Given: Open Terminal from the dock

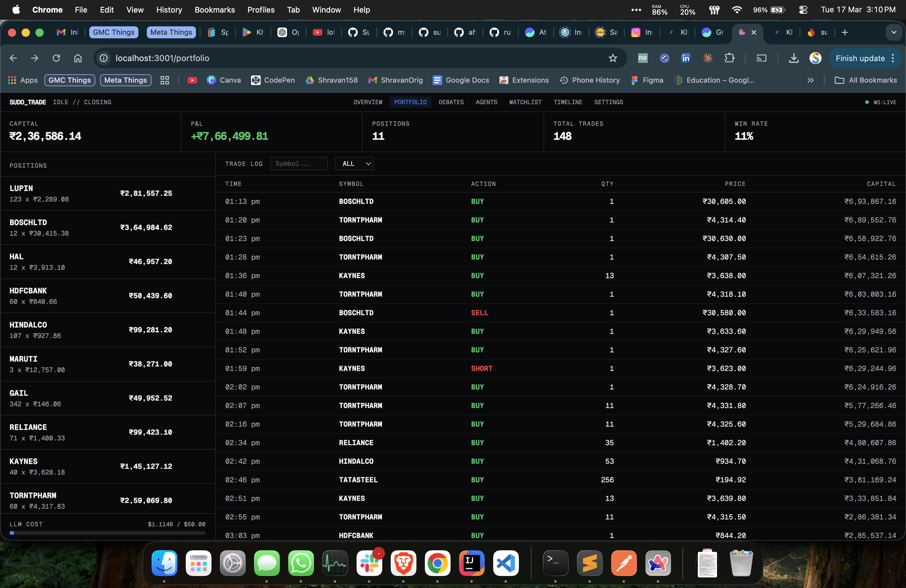Looking at the screenshot, I should [555, 563].
